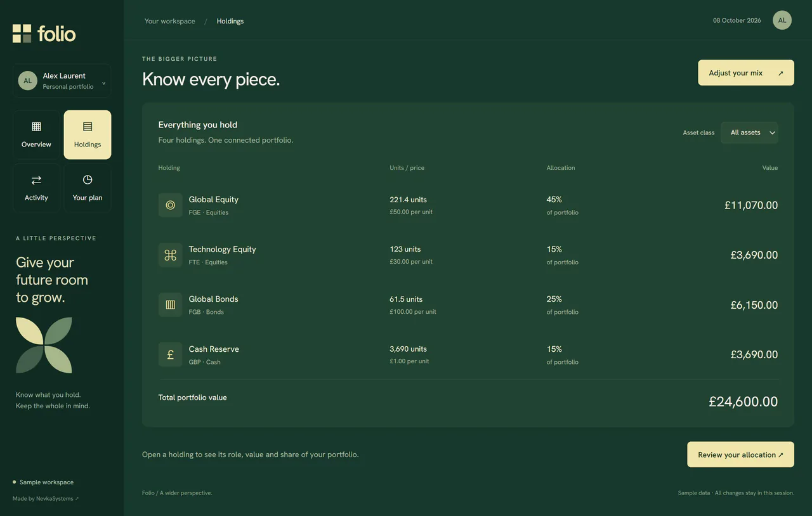Viewport: 812px width, 516px height.
Task: Select the Holdings breadcrumb
Action: [x=230, y=21]
